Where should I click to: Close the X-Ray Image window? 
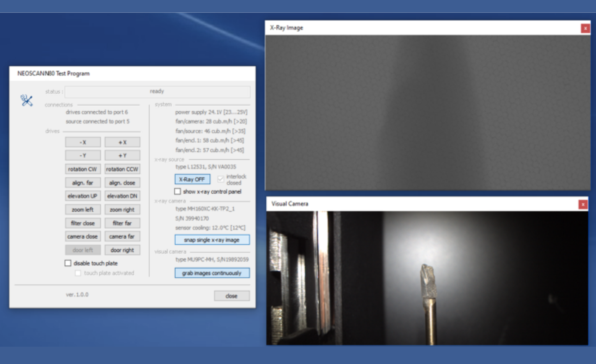click(x=585, y=28)
